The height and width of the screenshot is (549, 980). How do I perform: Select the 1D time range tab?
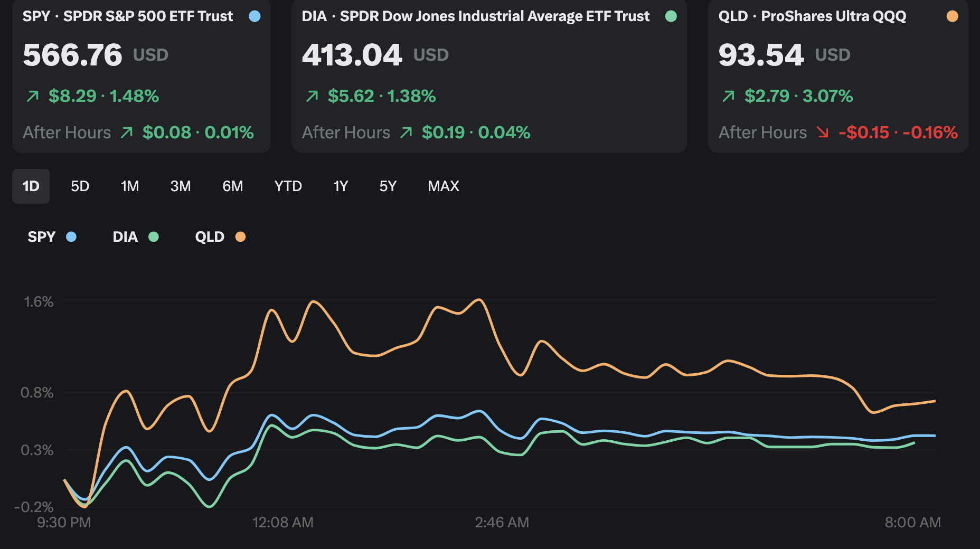coord(31,186)
